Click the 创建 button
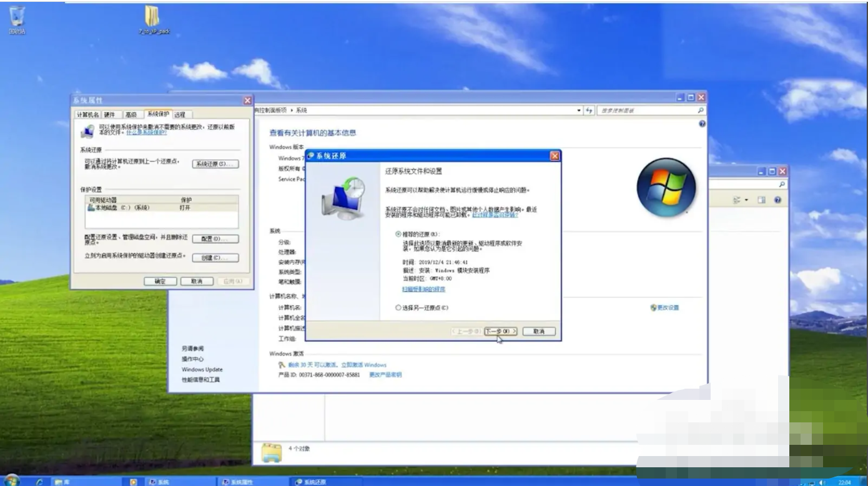This screenshot has height=486, width=868. tap(215, 258)
